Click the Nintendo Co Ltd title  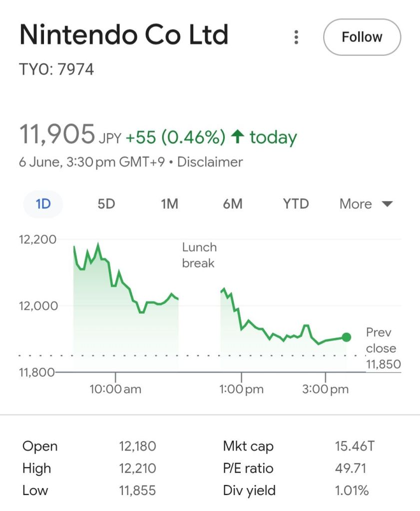[123, 35]
